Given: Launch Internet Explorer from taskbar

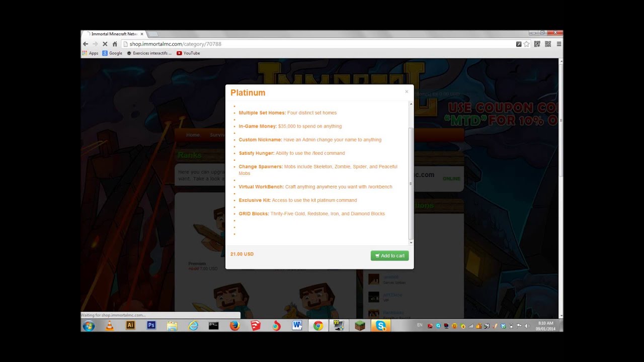Looking at the screenshot, I should (x=193, y=326).
